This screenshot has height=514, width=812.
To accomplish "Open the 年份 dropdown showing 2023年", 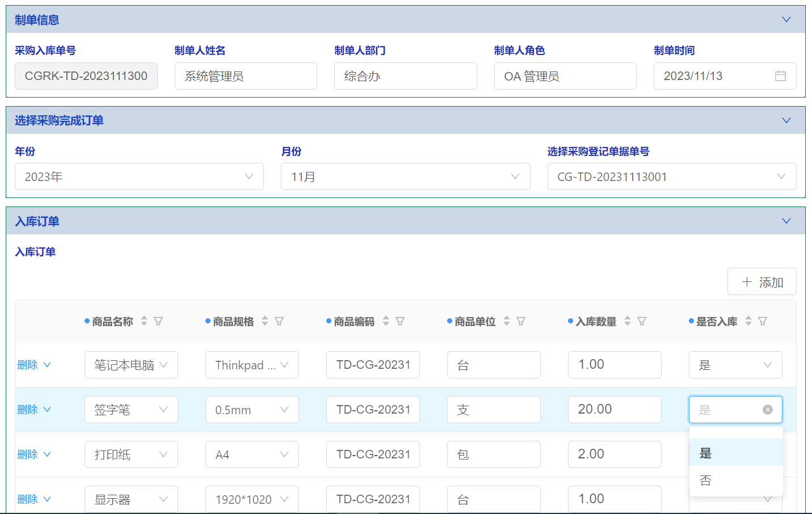I will [x=139, y=176].
